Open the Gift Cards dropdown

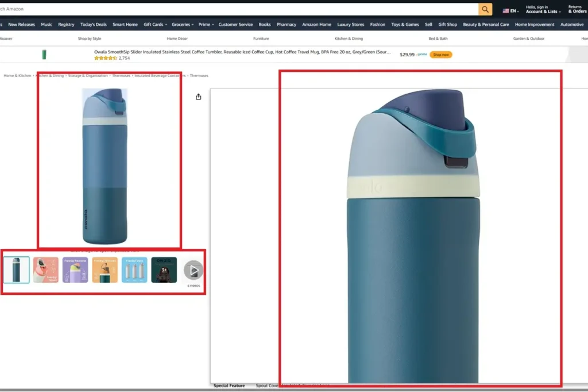tap(154, 25)
